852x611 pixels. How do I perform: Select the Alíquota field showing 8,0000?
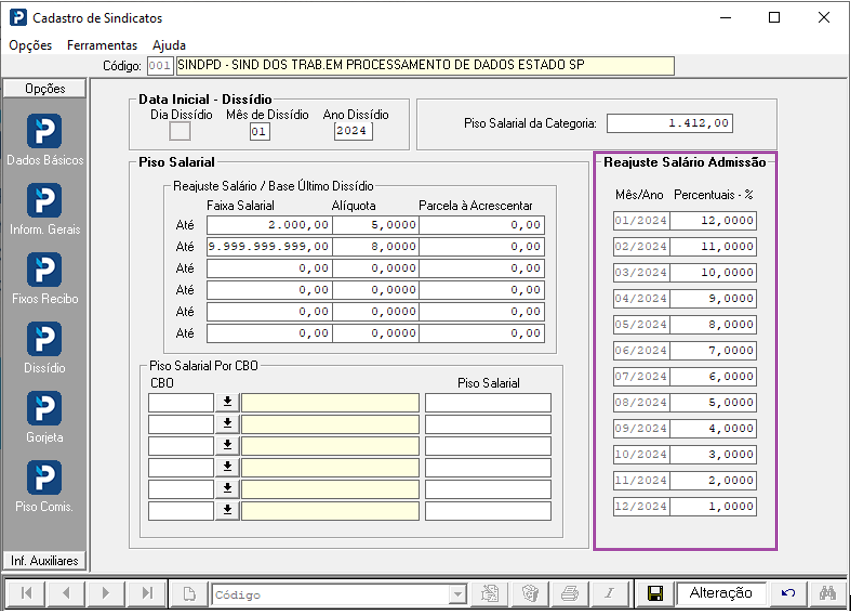point(375,247)
